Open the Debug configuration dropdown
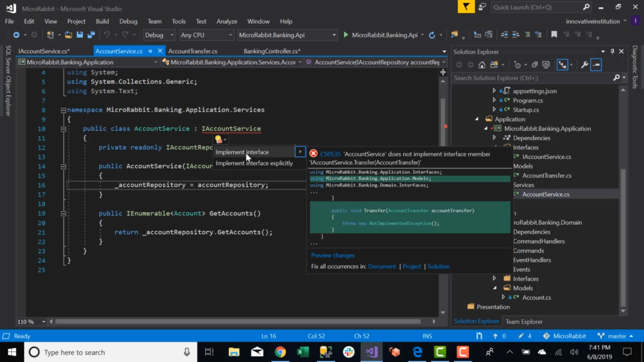This screenshot has width=644, height=362. [159, 35]
